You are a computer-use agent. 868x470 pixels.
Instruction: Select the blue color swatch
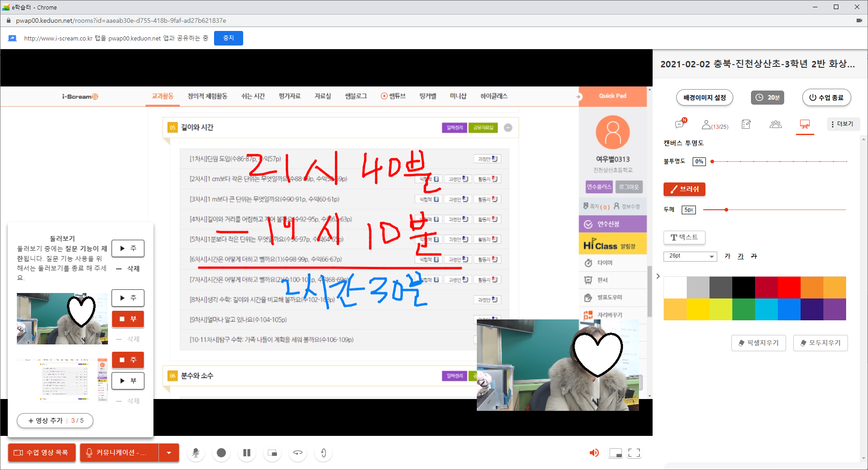pyautogui.click(x=789, y=309)
